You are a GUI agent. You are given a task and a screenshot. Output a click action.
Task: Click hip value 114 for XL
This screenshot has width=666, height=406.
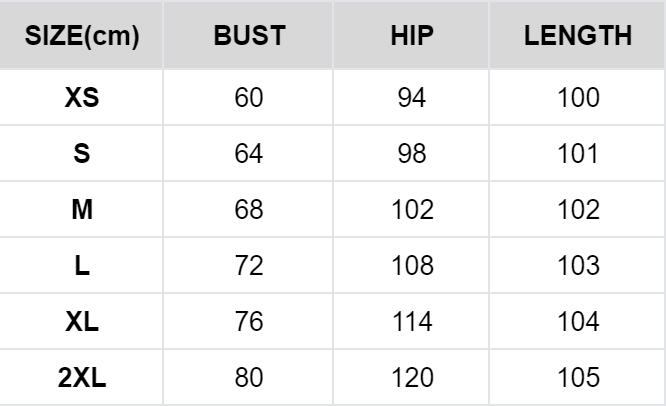coord(411,323)
